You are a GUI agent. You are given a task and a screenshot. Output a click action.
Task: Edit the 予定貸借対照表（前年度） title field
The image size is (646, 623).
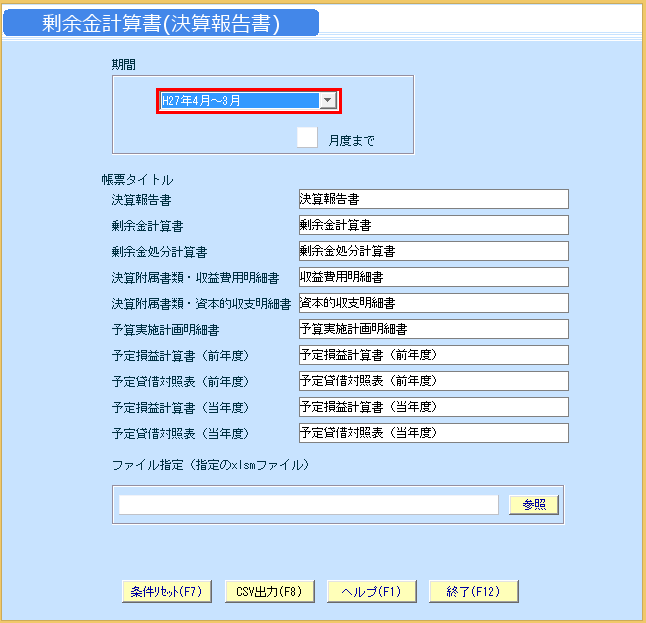[433, 381]
